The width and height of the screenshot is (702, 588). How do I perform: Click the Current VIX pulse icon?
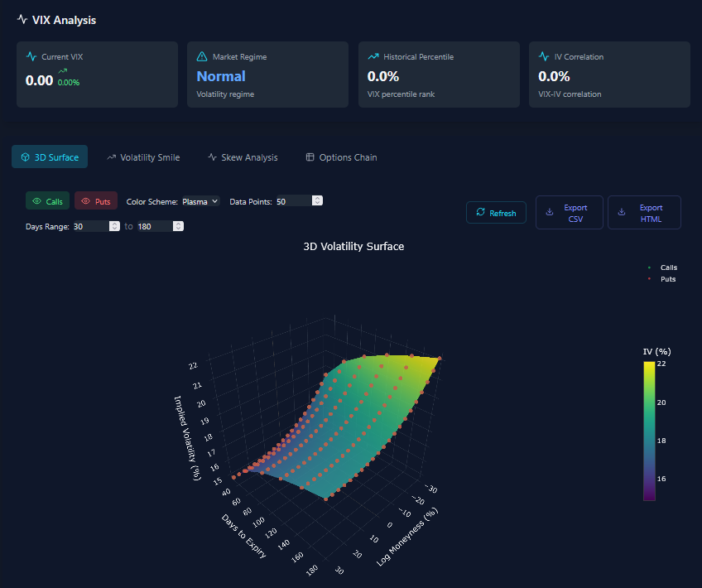click(31, 56)
